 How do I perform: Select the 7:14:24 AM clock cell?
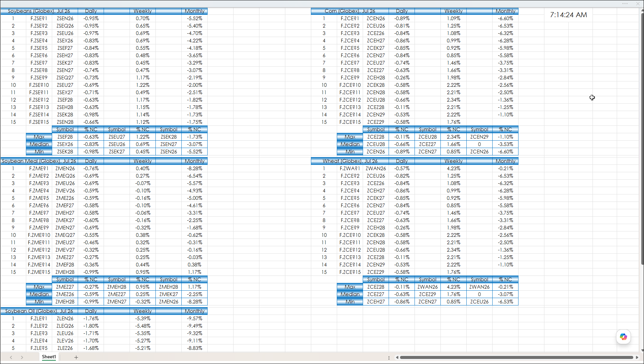pos(568,15)
